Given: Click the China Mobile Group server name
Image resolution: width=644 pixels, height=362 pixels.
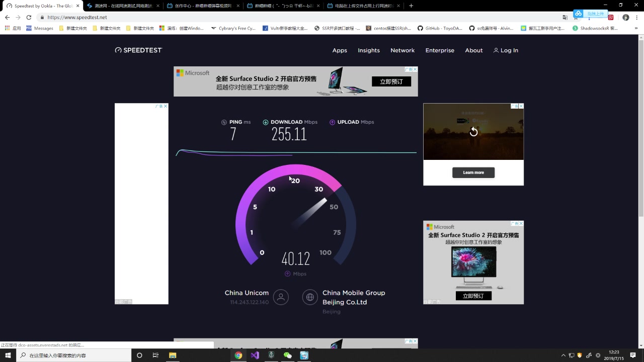Looking at the screenshot, I should (x=354, y=297).
